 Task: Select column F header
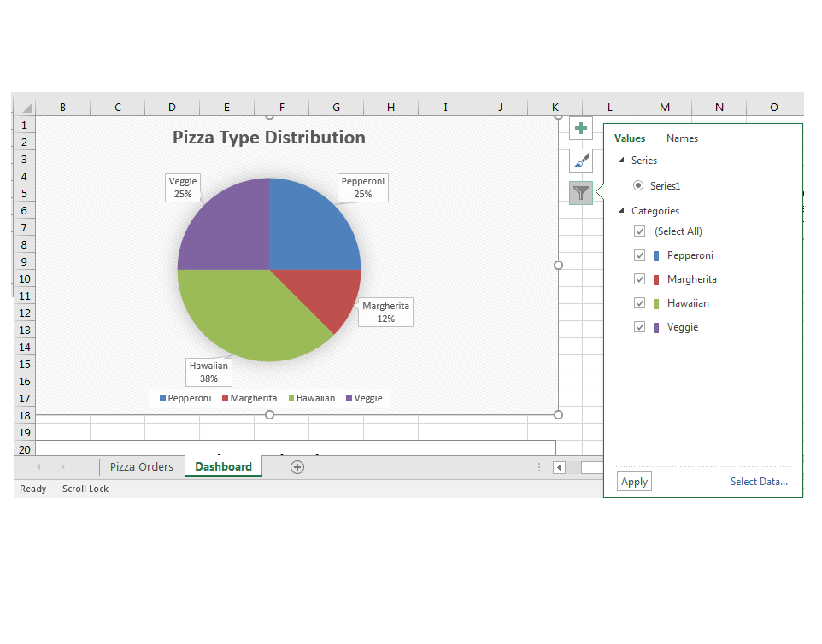tap(281, 108)
